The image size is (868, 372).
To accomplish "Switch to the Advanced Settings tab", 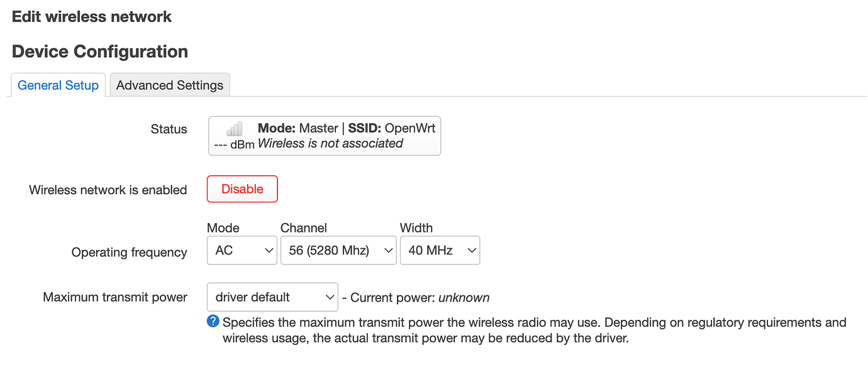I will (169, 85).
